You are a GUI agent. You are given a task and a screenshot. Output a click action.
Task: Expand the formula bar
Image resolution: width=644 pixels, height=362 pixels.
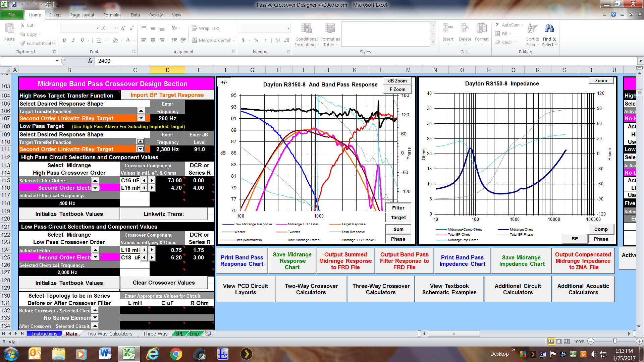click(641, 61)
